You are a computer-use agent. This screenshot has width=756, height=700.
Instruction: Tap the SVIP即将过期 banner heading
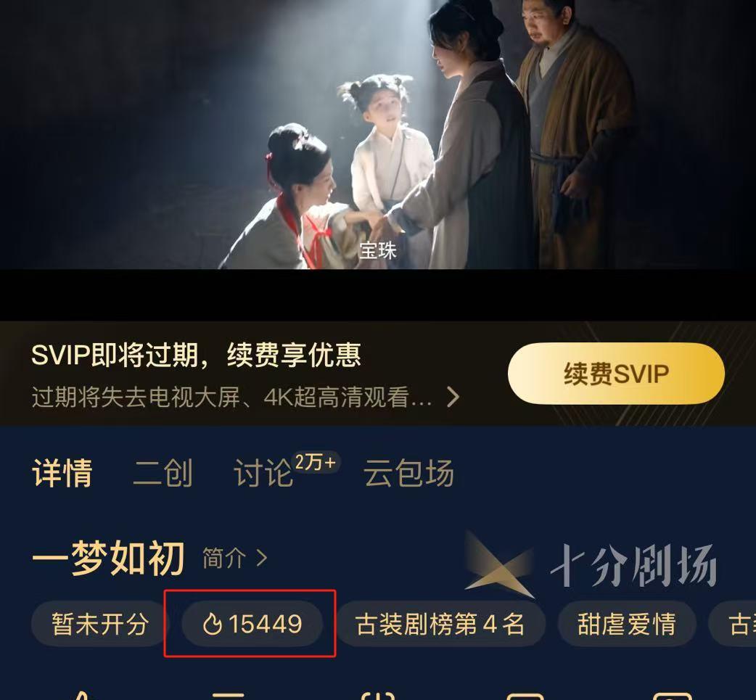(x=196, y=355)
